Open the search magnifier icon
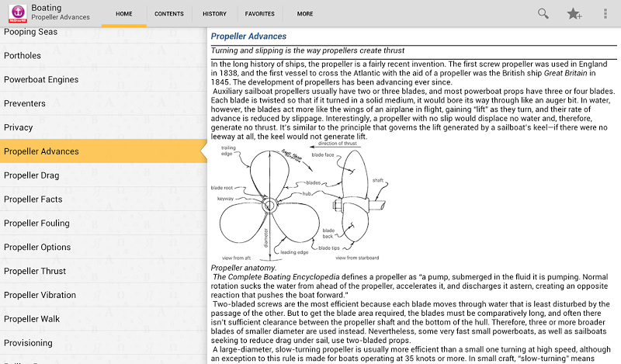621x364 pixels. point(543,14)
